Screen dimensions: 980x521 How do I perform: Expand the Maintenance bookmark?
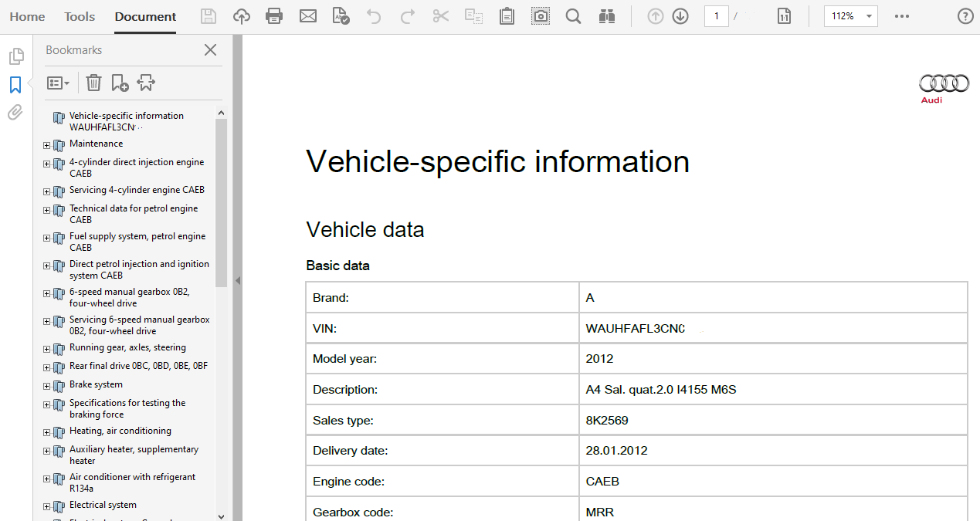point(47,145)
